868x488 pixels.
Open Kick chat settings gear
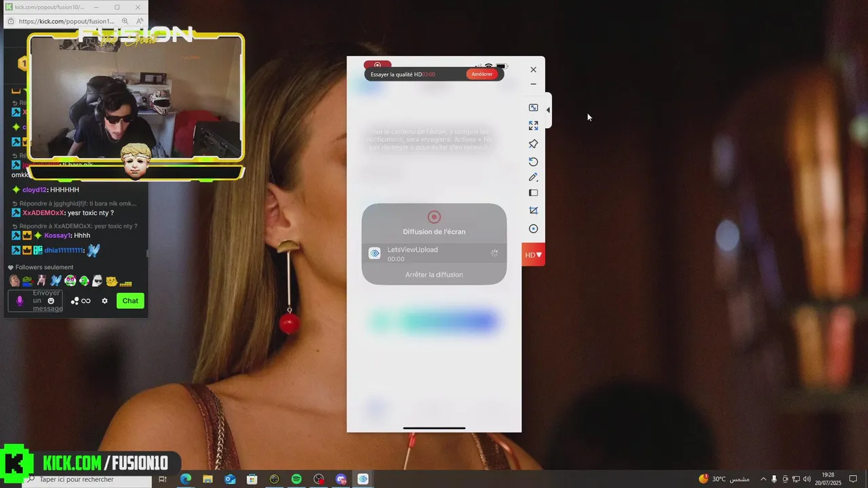point(104,301)
